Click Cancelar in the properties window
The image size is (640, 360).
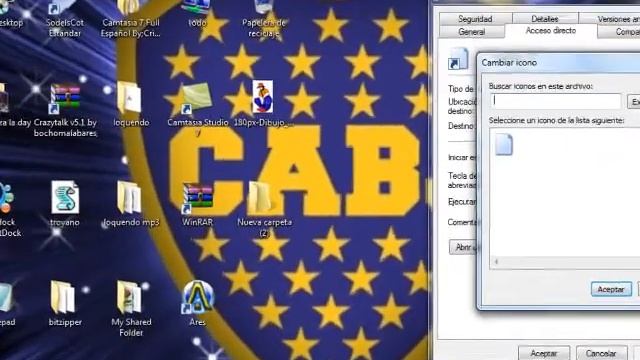click(x=601, y=353)
